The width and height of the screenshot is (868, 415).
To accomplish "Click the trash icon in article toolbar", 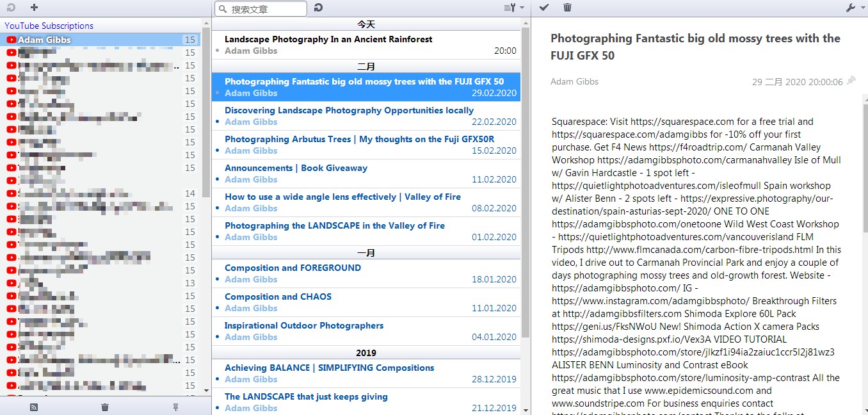I will [567, 8].
